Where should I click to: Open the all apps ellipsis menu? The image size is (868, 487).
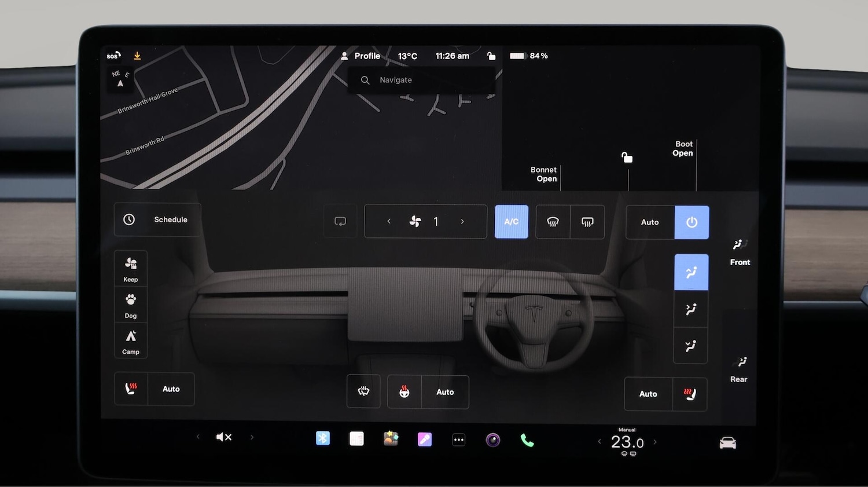tap(458, 440)
